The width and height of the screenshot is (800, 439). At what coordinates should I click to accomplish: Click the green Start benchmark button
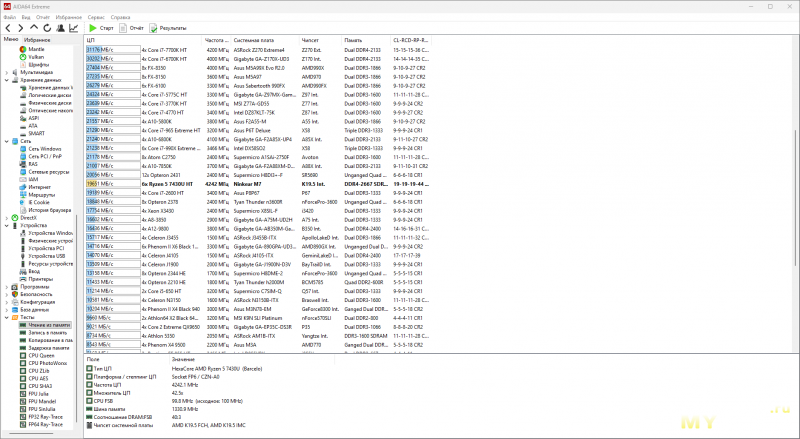101,28
